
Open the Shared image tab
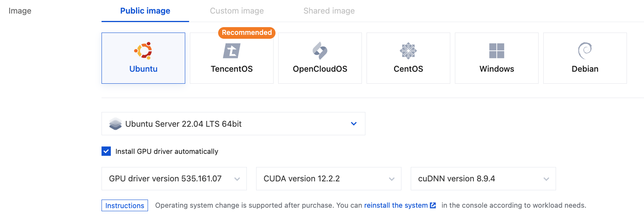(329, 11)
